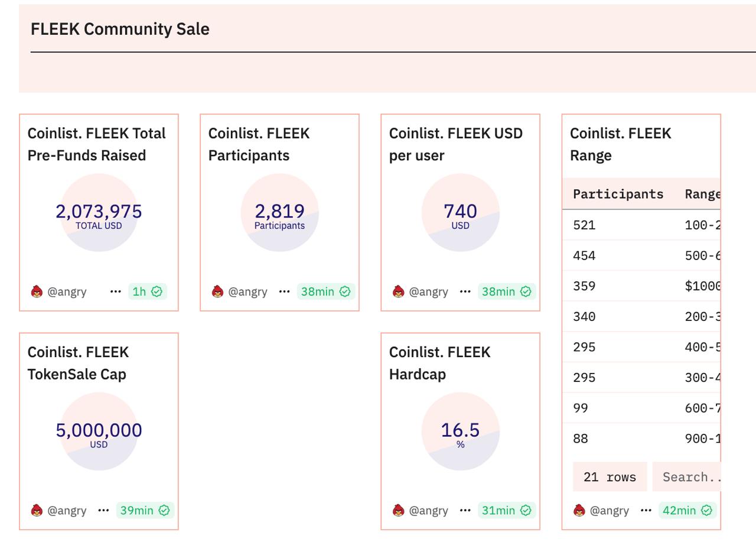Select the 5,000,000 USD counter
The height and width of the screenshot is (545, 756).
pyautogui.click(x=99, y=434)
